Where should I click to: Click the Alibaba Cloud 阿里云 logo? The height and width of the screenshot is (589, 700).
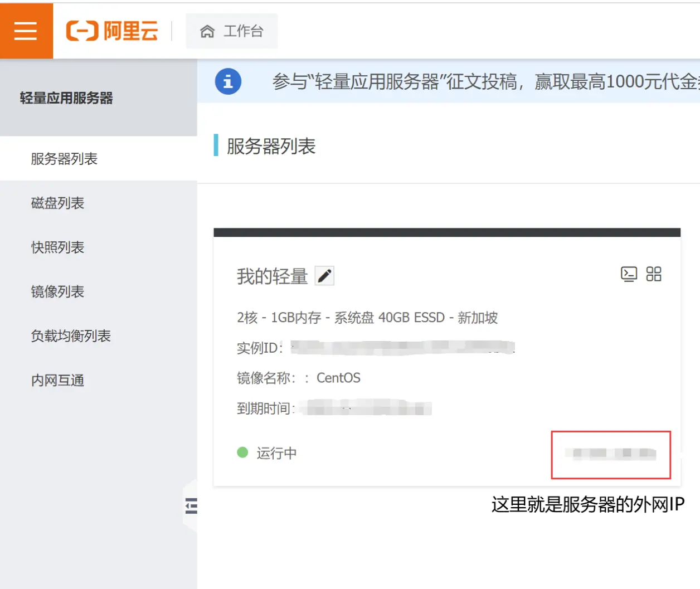pyautogui.click(x=112, y=31)
